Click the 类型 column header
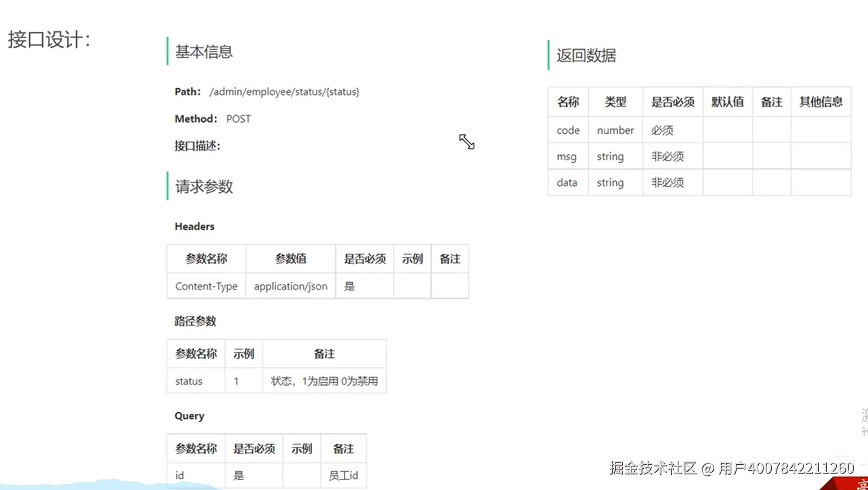Viewport: 868px width, 490px height. pos(615,102)
